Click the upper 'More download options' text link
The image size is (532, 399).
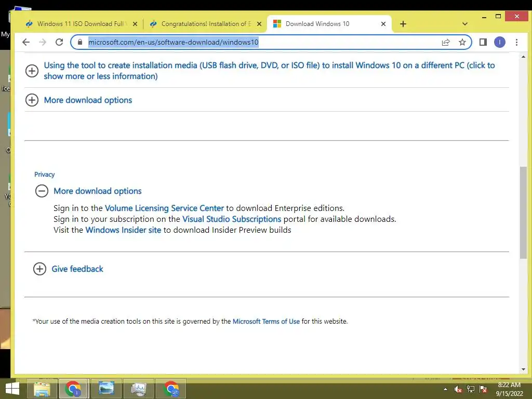(x=88, y=100)
